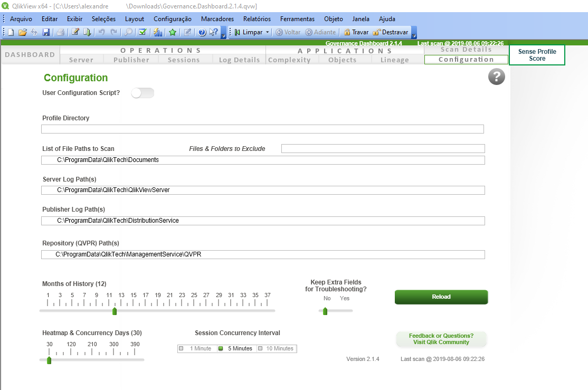588x390 pixels.
Task: Switch to the Lineage tab
Action: point(394,60)
